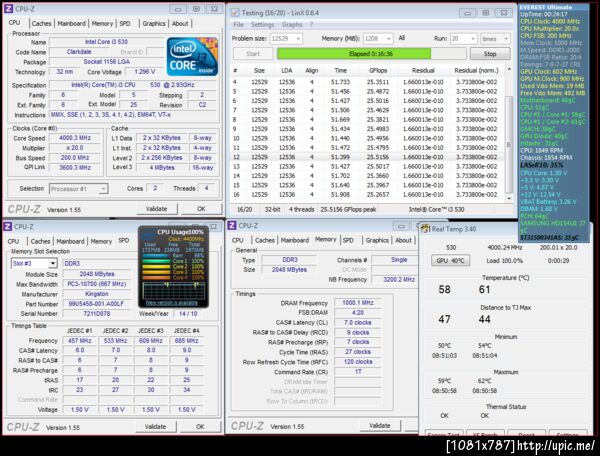This screenshot has height=456, width=600.
Task: Open About tab in CPU-Z processor window
Action: 180,23
